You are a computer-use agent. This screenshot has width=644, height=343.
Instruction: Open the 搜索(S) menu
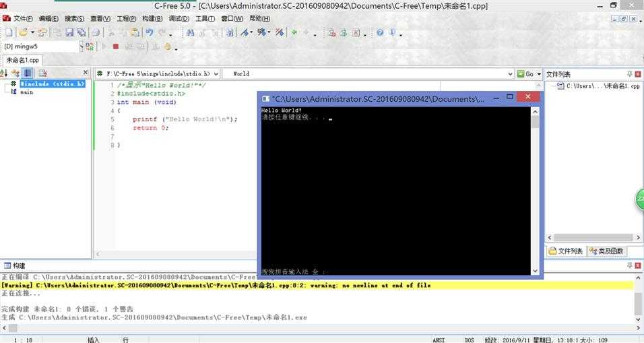pyautogui.click(x=74, y=18)
